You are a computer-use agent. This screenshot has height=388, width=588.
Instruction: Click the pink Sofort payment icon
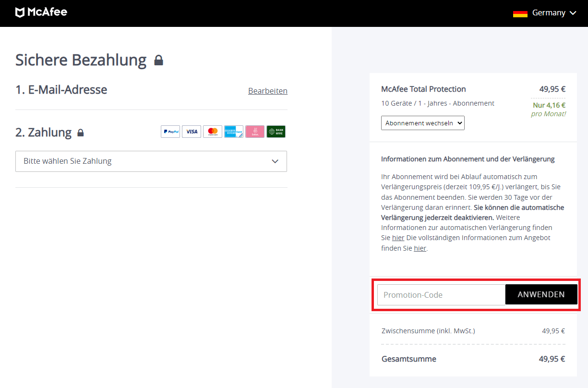[255, 132]
